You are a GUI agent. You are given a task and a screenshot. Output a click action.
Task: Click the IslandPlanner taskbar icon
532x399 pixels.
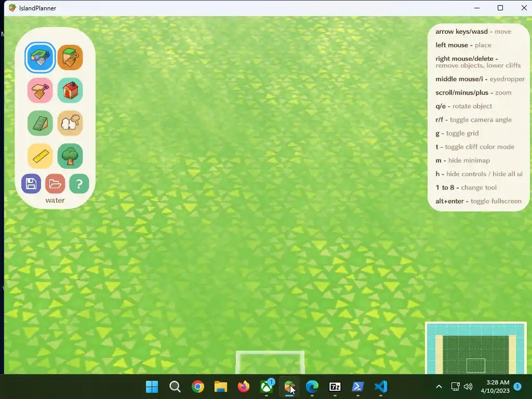point(289,387)
